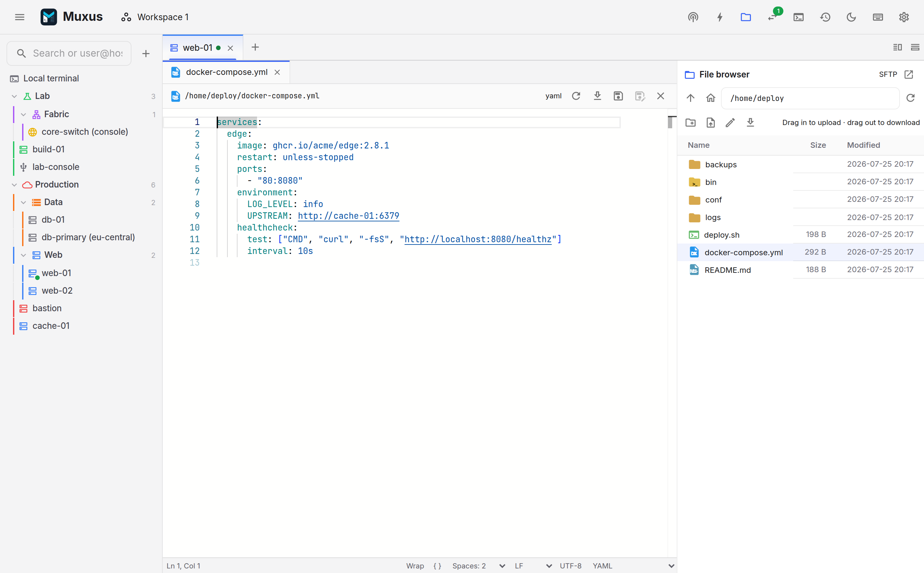The height and width of the screenshot is (573, 924).
Task: Select deploy.sh in file browser
Action: tap(801, 235)
